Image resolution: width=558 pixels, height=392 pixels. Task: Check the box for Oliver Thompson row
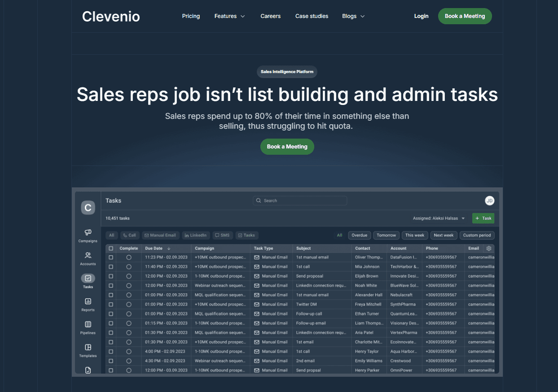coord(111,257)
